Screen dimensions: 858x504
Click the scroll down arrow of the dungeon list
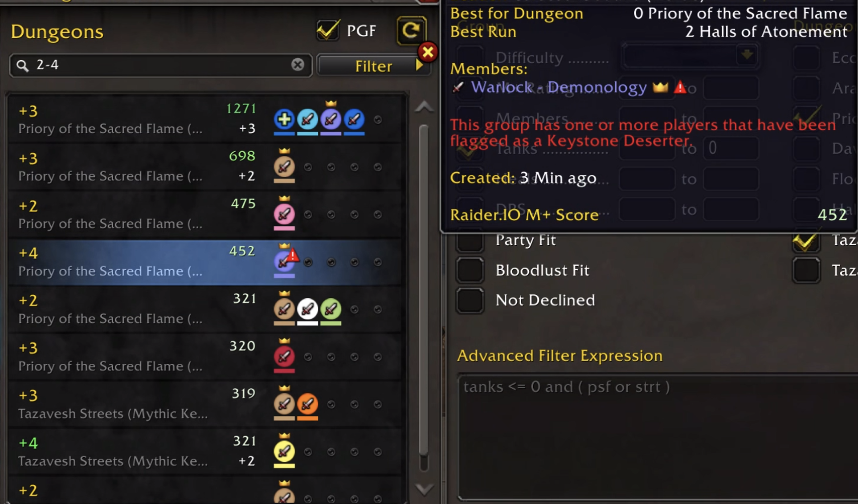click(x=424, y=489)
